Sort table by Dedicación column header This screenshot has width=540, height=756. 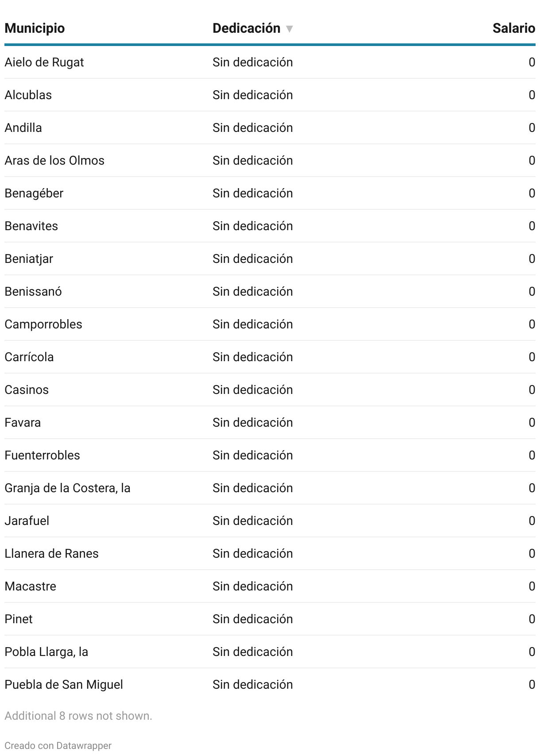[x=246, y=28]
